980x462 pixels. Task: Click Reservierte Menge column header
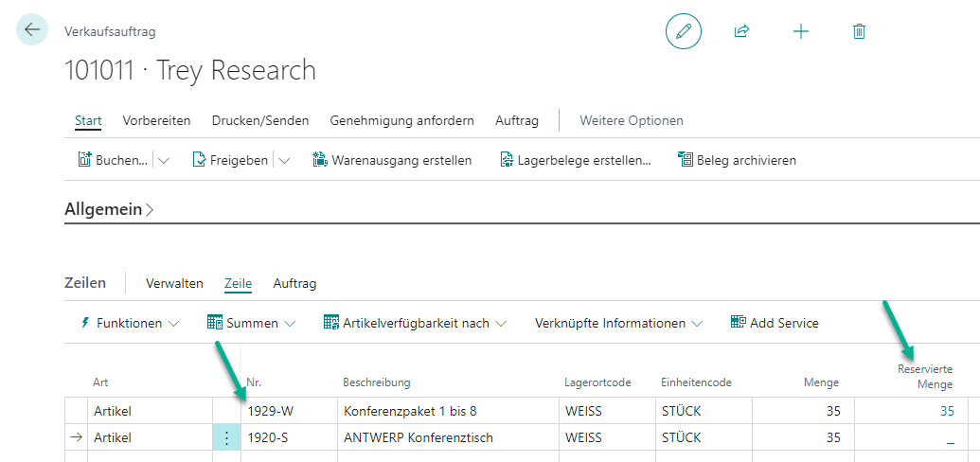coord(924,377)
